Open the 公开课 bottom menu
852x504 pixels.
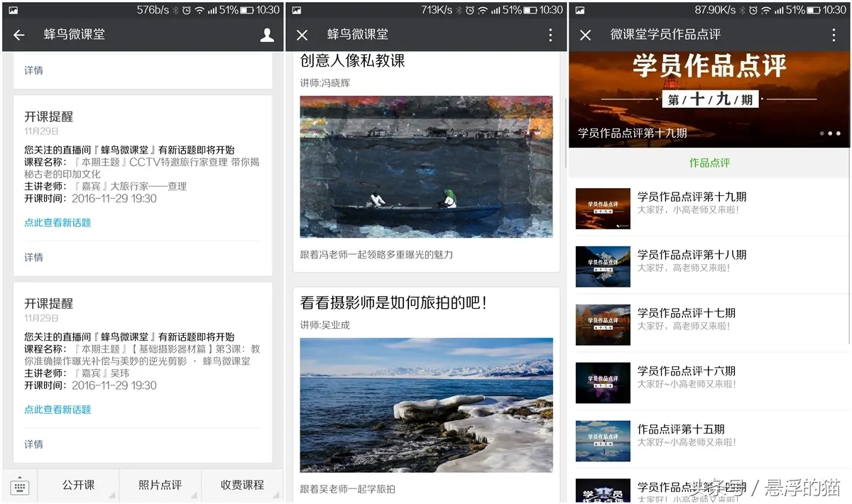[78, 486]
